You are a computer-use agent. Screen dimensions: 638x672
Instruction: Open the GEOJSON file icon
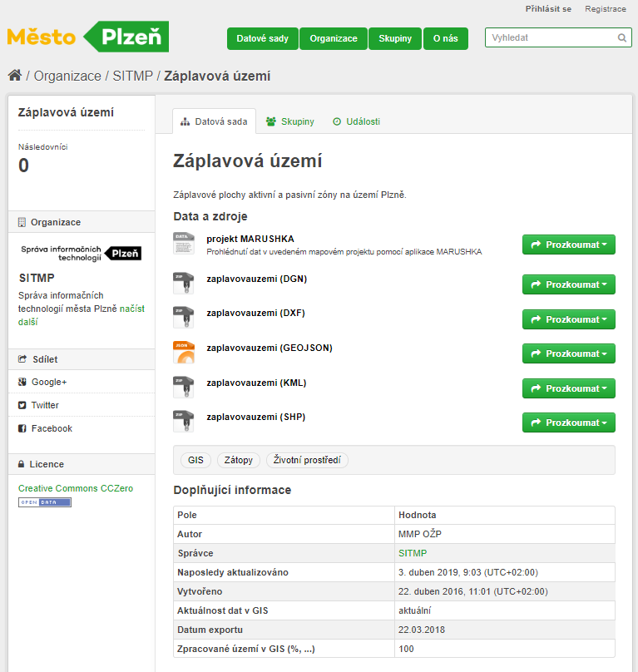click(x=184, y=352)
